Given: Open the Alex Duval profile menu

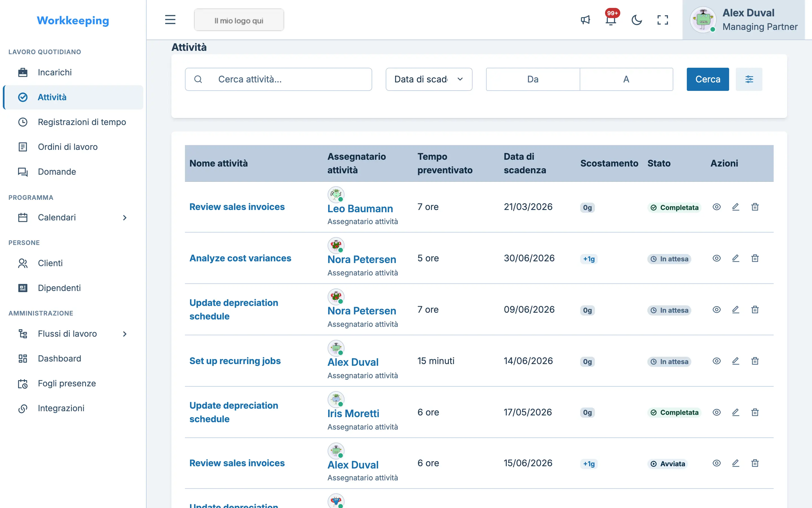Looking at the screenshot, I should coord(743,20).
